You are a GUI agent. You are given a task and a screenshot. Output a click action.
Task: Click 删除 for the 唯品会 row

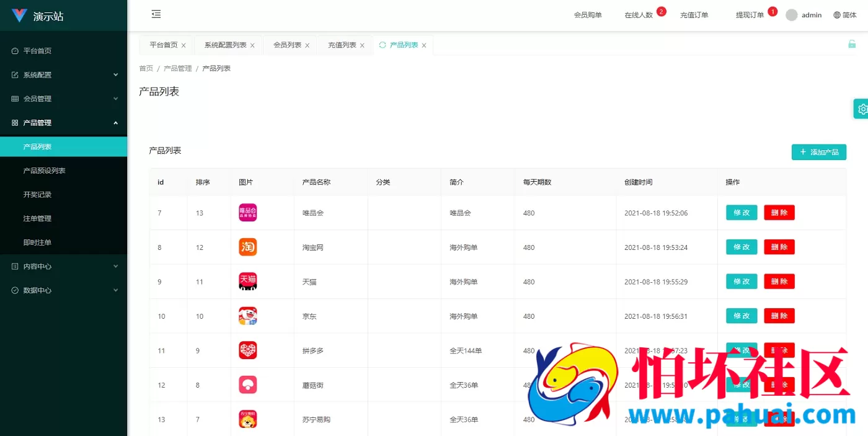tap(779, 213)
